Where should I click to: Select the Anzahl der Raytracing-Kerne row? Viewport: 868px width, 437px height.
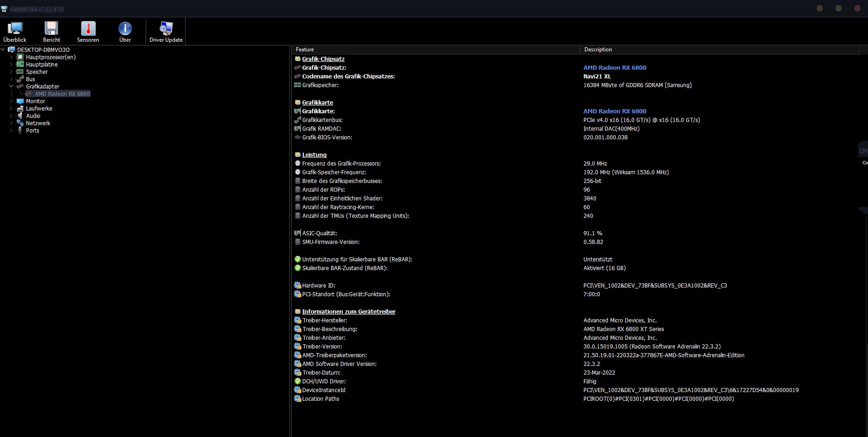coord(576,207)
